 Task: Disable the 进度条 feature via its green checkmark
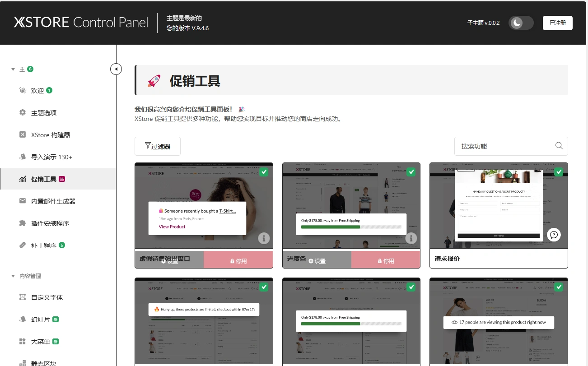coord(411,172)
